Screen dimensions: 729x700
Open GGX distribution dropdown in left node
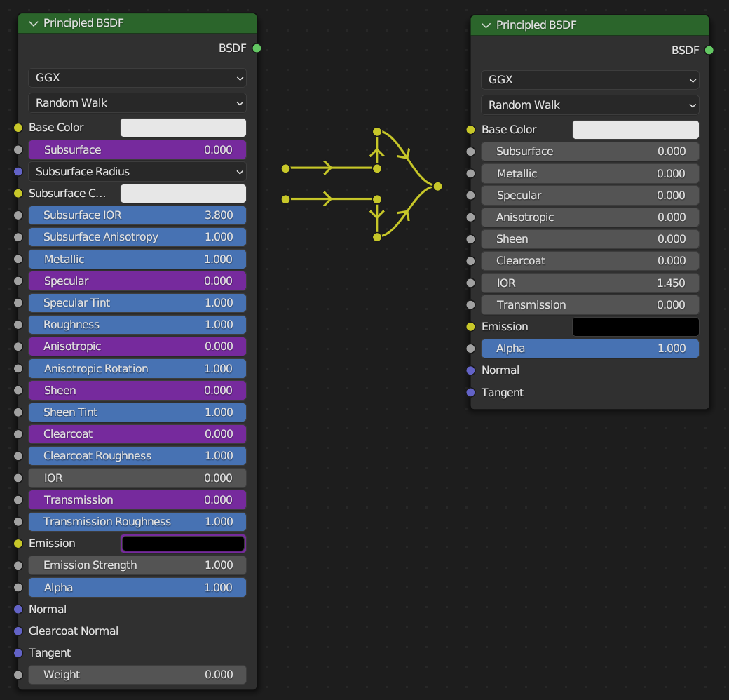pos(137,78)
